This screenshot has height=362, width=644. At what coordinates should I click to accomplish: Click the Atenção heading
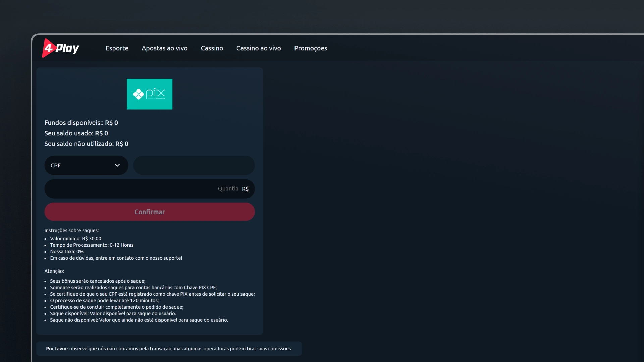click(54, 271)
